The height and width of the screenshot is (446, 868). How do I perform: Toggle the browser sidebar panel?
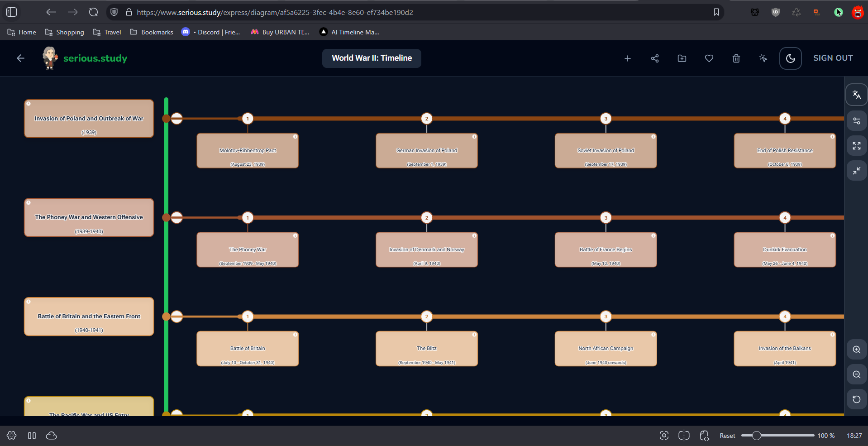coord(11,12)
